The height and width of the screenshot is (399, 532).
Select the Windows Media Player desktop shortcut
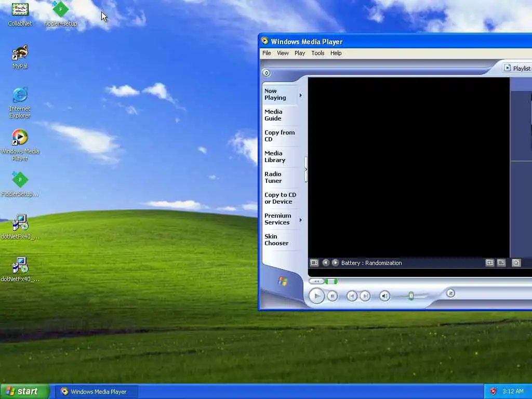20,145
